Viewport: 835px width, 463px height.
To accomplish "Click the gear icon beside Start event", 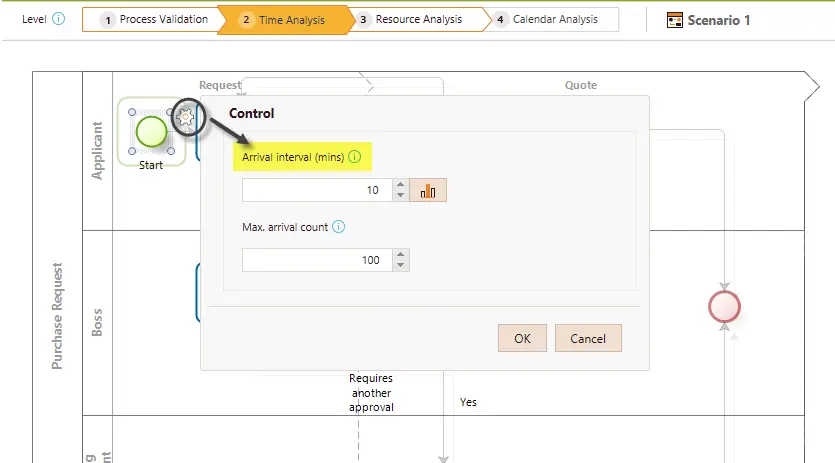I will point(185,117).
